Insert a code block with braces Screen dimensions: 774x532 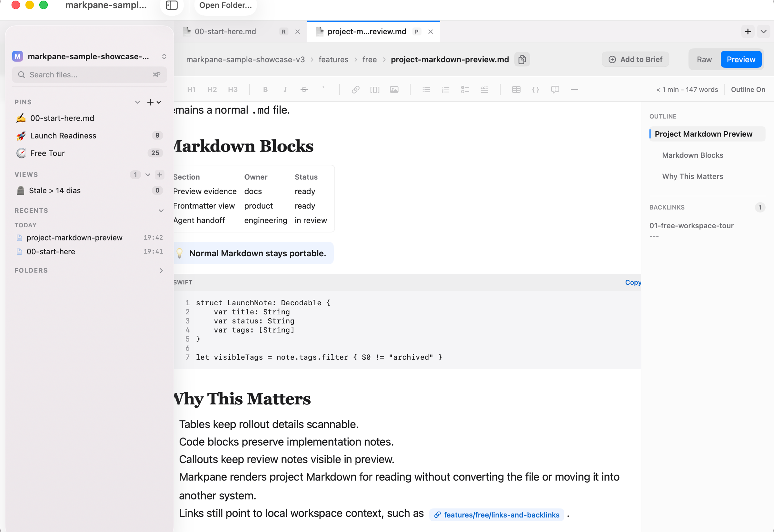[535, 89]
